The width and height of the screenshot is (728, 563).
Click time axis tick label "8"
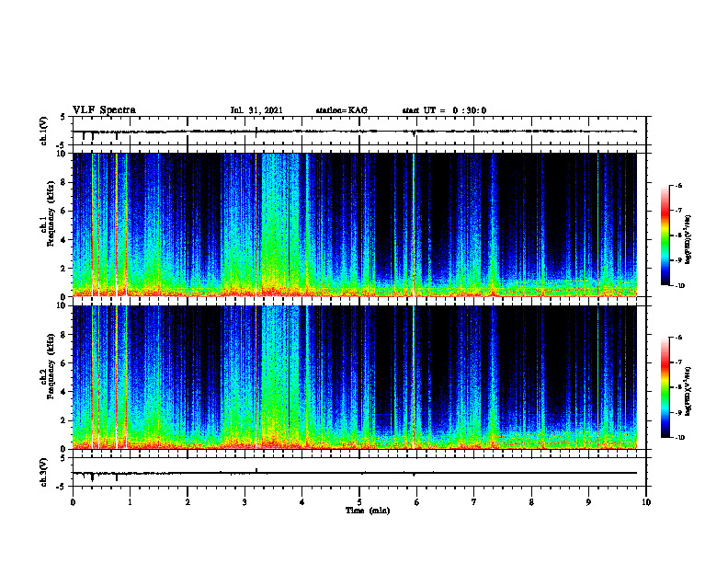[x=531, y=502]
